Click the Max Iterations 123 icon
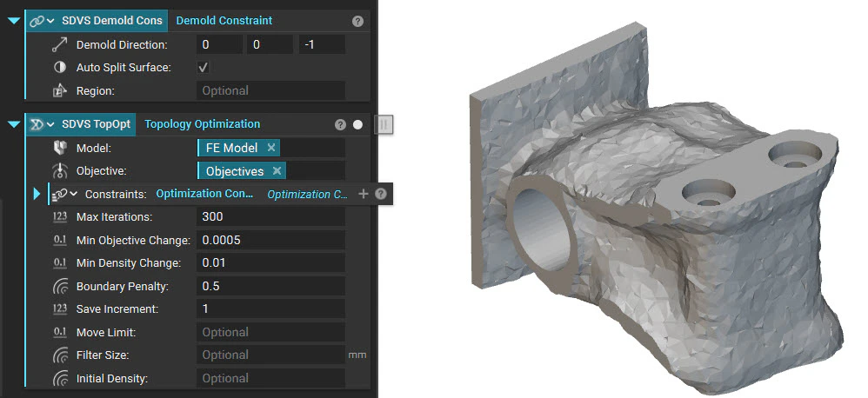 (x=60, y=216)
